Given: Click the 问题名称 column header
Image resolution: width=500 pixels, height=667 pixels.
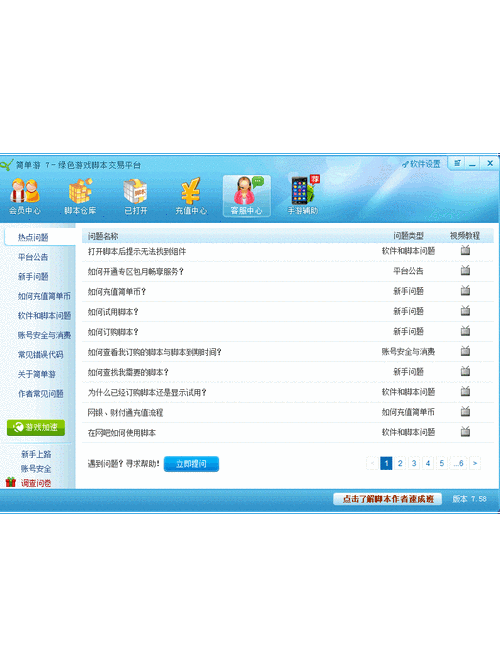Looking at the screenshot, I should click(103, 236).
